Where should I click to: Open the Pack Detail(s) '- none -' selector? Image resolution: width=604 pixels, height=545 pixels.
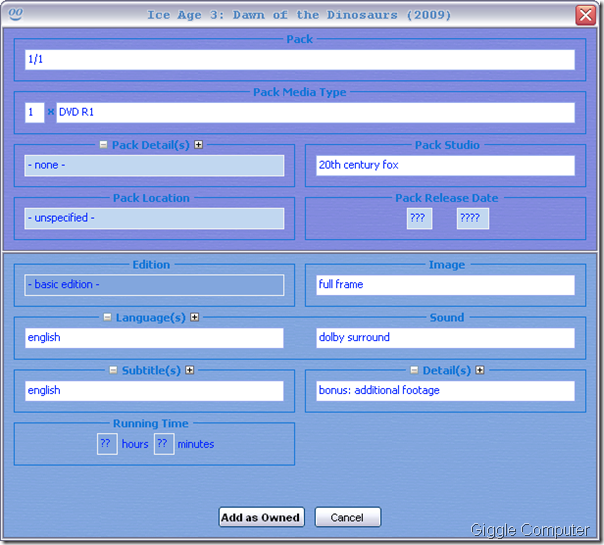154,166
